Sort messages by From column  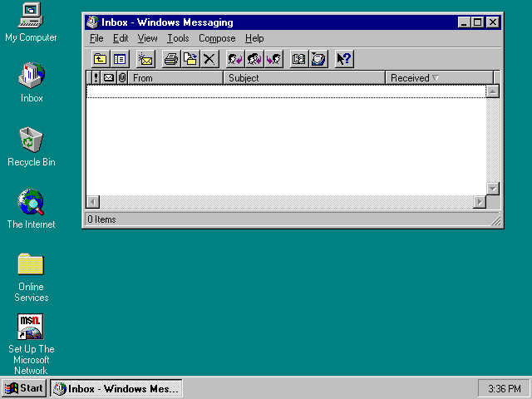[175, 78]
